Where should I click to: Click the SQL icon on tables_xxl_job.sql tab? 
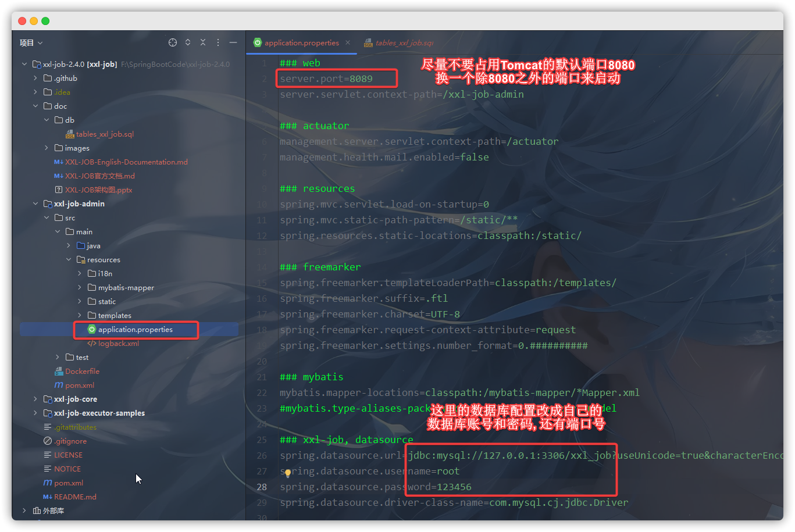pyautogui.click(x=368, y=42)
